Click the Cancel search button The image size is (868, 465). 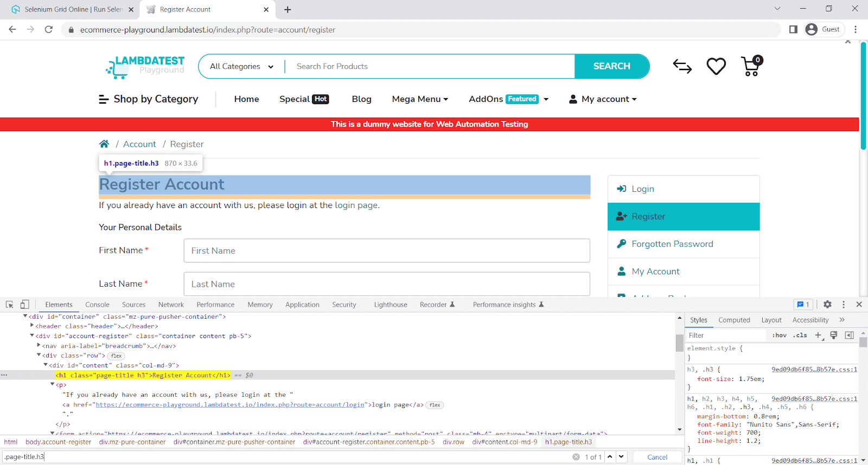pyautogui.click(x=658, y=457)
